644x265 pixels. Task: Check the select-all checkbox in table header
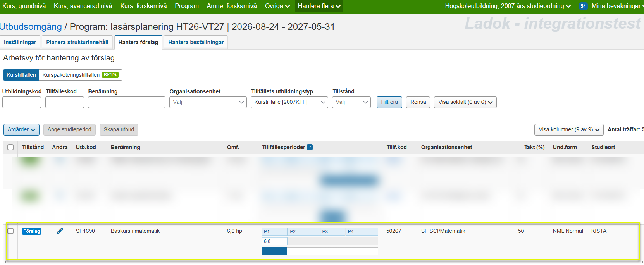pyautogui.click(x=10, y=147)
